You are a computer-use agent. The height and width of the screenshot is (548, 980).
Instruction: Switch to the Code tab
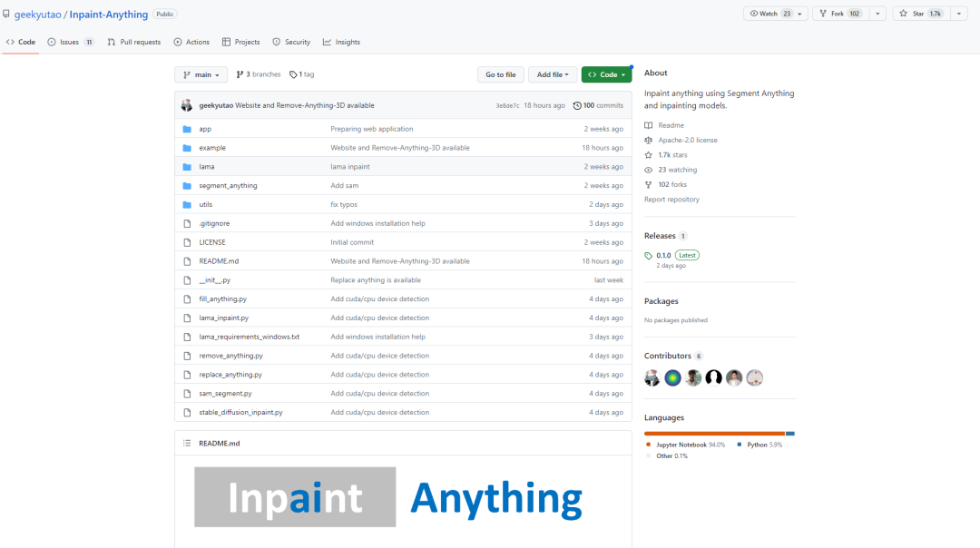(21, 42)
